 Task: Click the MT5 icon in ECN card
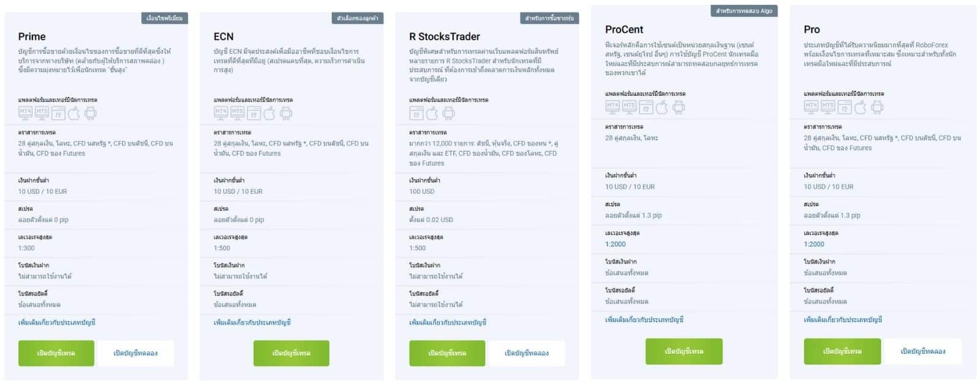click(x=237, y=113)
